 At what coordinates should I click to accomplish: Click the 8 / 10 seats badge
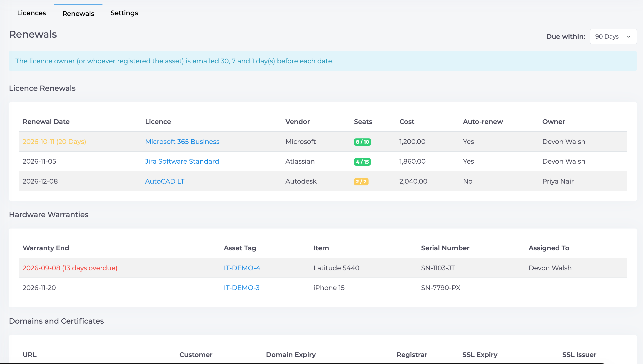tap(362, 142)
